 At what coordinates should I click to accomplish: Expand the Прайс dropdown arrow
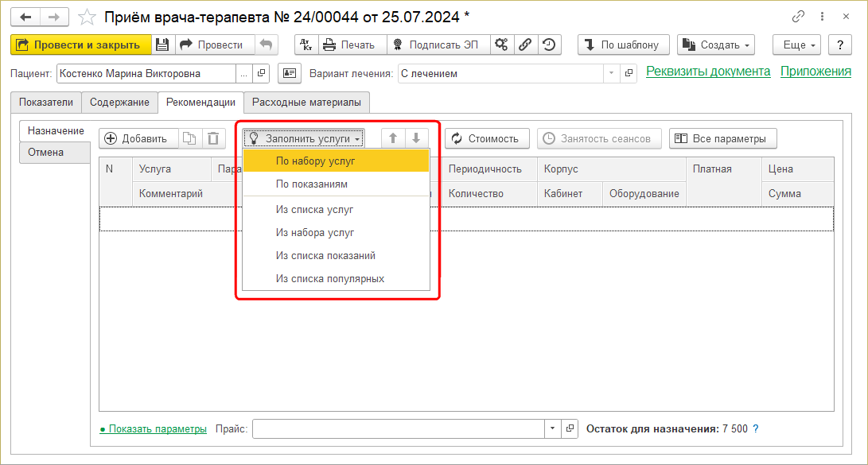pos(552,428)
